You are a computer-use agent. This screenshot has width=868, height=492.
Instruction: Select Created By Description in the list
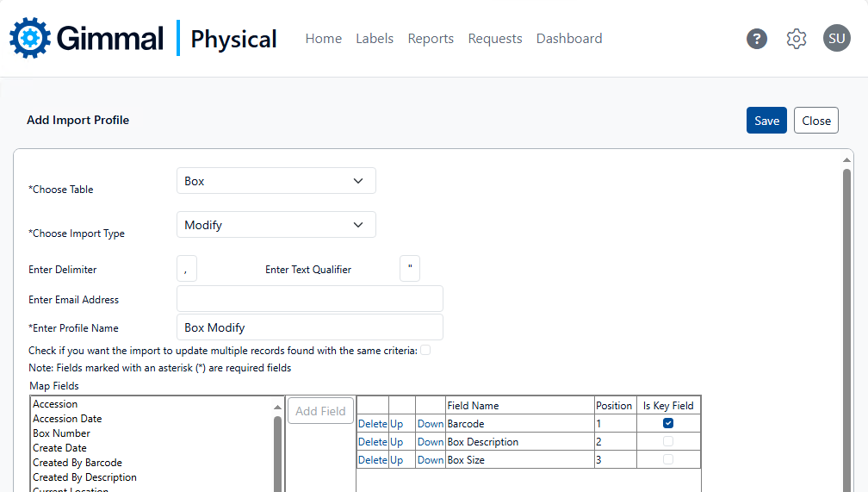coord(84,477)
